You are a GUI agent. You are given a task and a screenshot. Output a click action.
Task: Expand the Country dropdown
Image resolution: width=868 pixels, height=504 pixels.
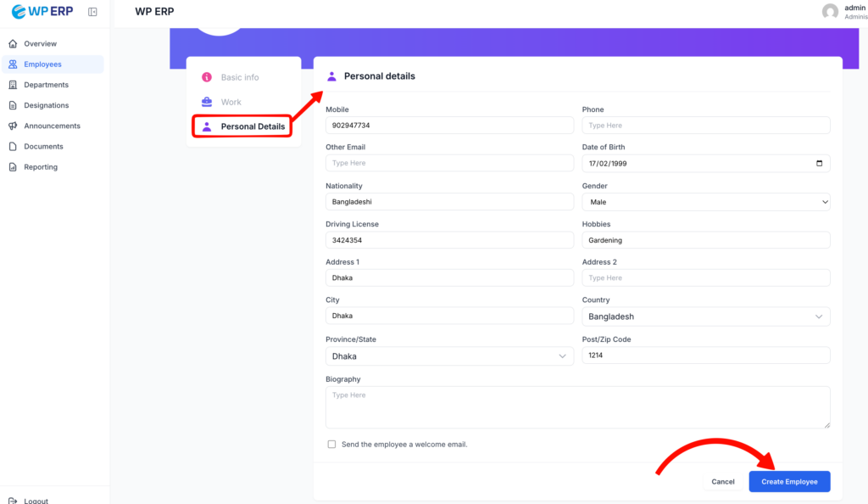click(x=705, y=316)
